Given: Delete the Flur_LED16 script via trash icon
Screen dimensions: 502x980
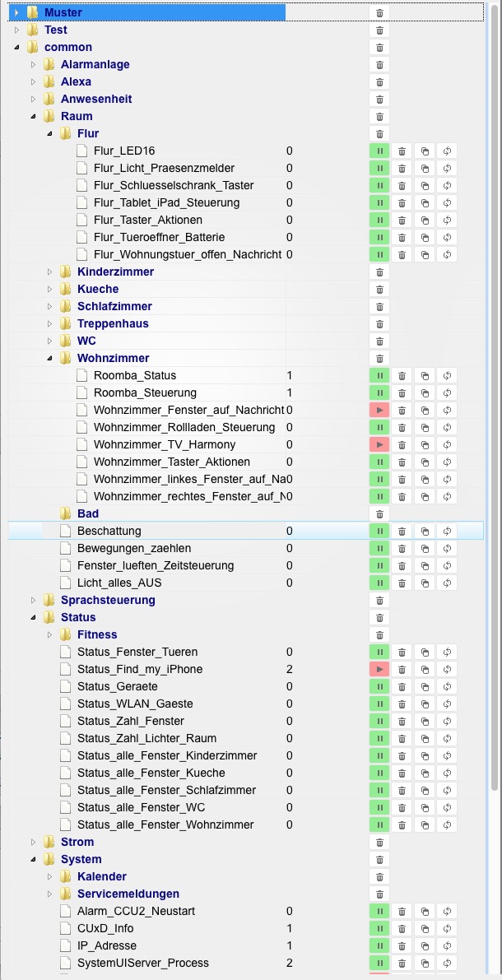Looking at the screenshot, I should point(402,151).
